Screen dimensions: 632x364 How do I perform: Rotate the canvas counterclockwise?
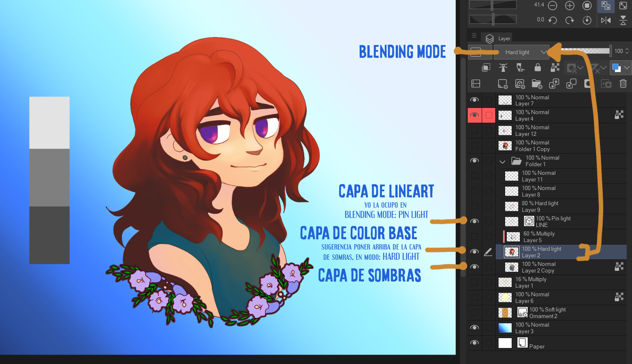[552, 20]
